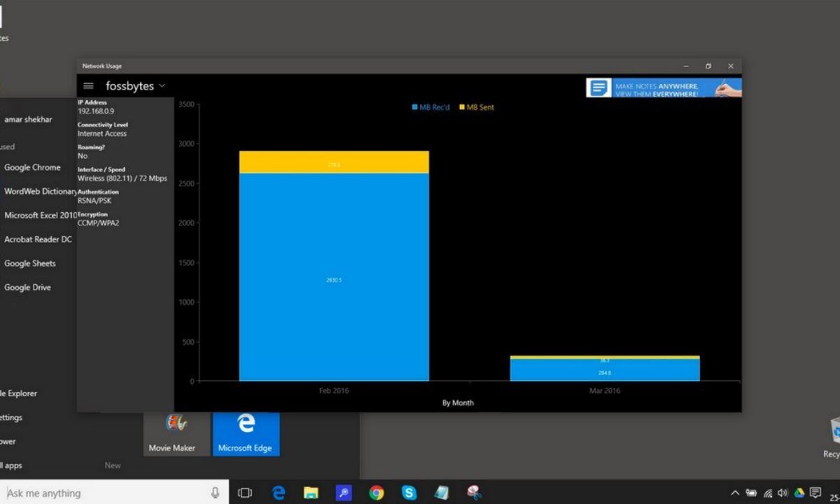
Task: Click the Cortana microphone icon
Action: [215, 493]
